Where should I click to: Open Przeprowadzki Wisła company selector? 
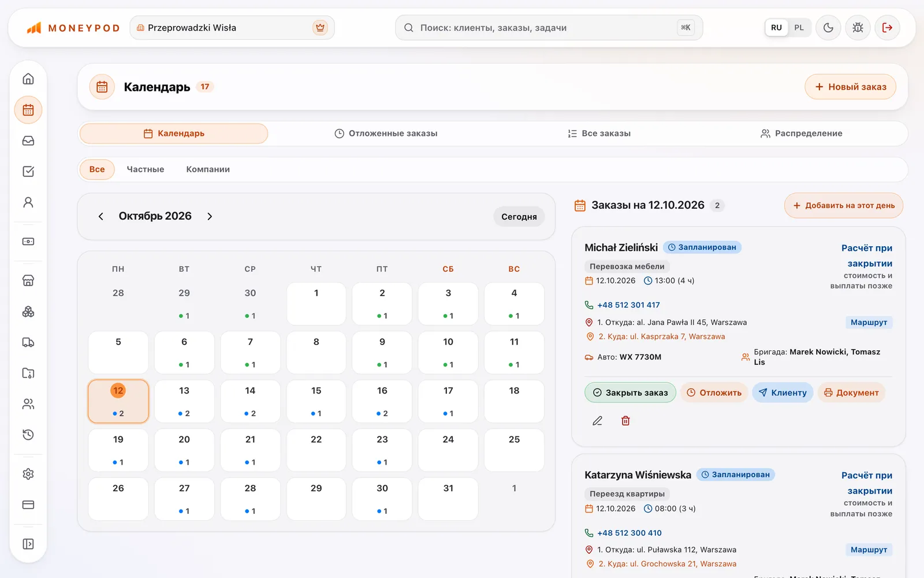tap(232, 28)
